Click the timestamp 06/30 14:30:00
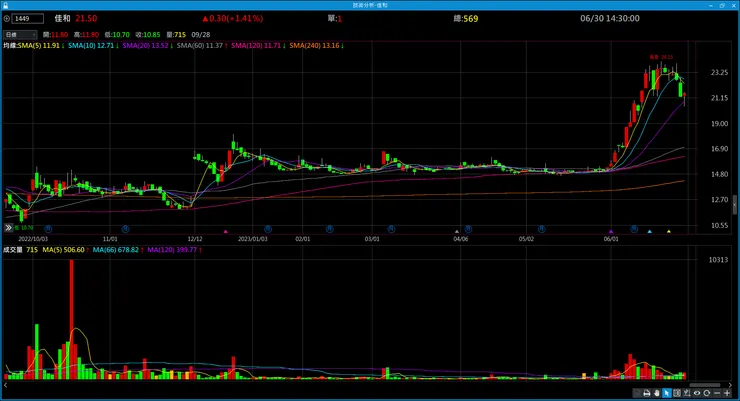Image resolution: width=740 pixels, height=401 pixels. pos(610,18)
